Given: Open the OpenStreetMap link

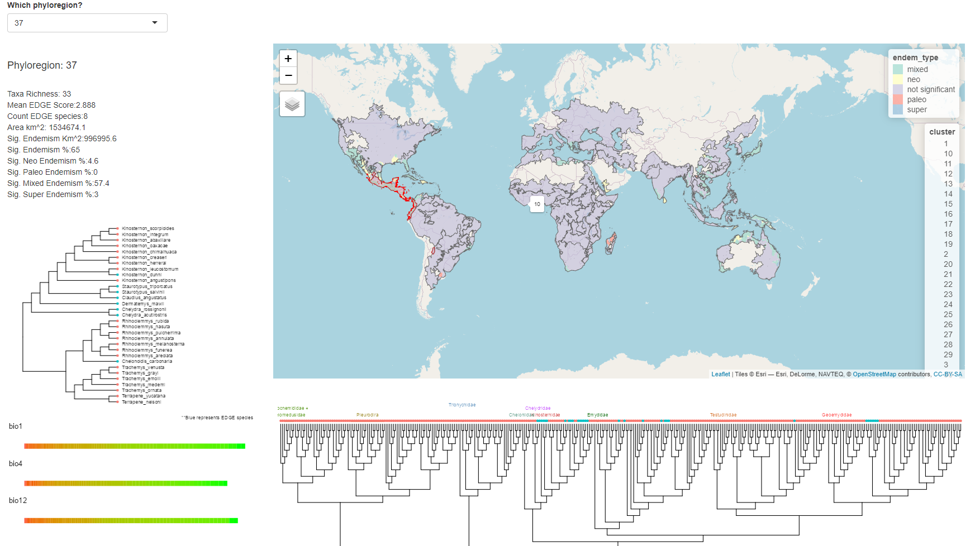Looking at the screenshot, I should [x=874, y=374].
